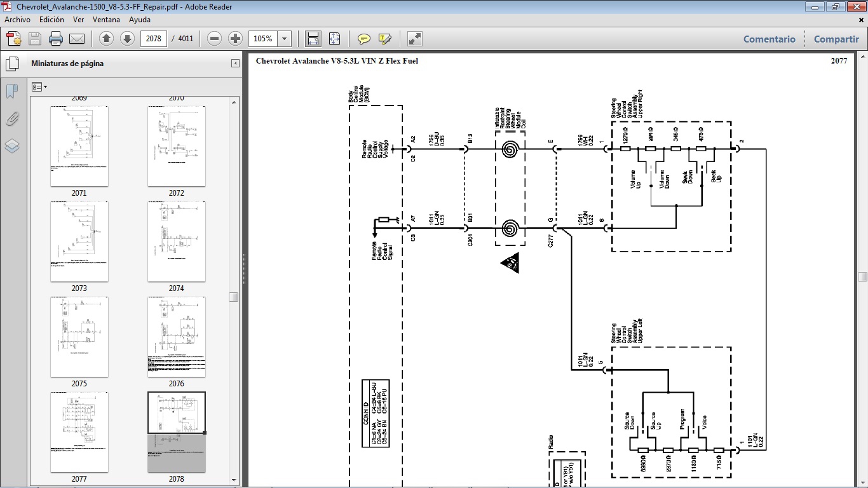Click the Save file icon
Image resolution: width=868 pixels, height=488 pixels.
tap(35, 39)
